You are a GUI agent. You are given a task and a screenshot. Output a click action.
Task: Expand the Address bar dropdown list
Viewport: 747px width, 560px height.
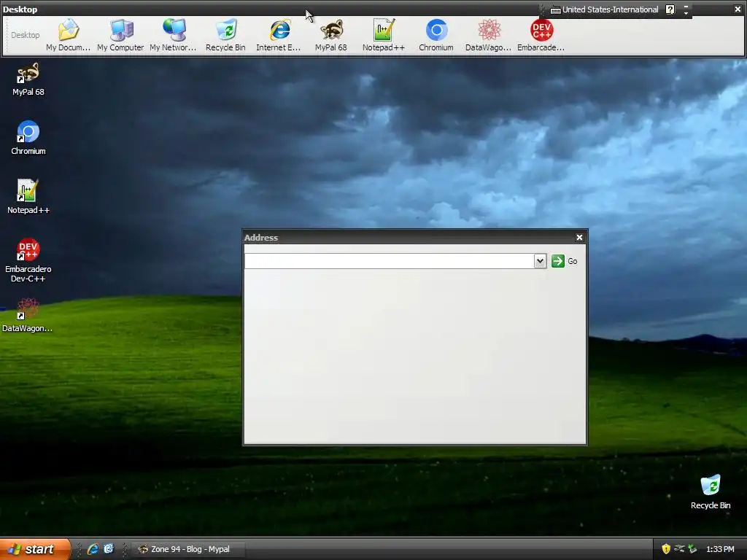[540, 261]
